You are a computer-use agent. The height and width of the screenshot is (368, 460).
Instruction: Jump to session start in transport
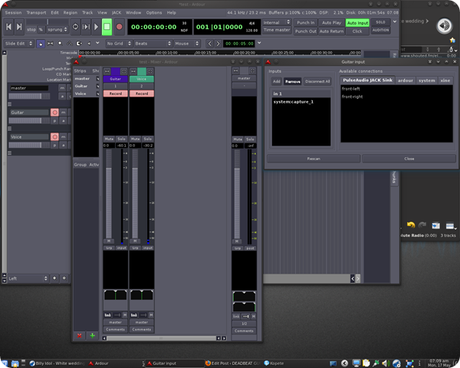point(9,27)
